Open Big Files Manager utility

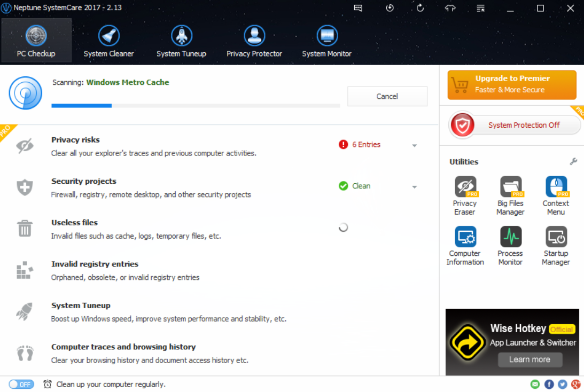[510, 195]
